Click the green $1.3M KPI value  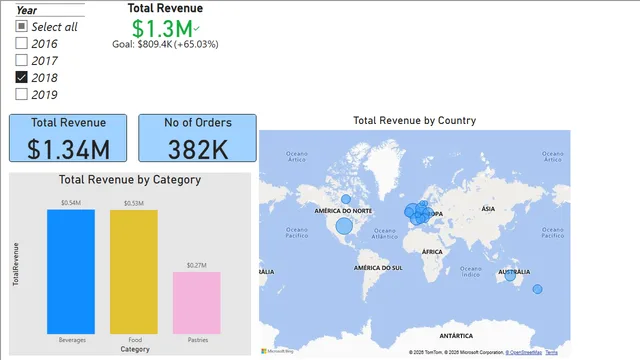162,29
